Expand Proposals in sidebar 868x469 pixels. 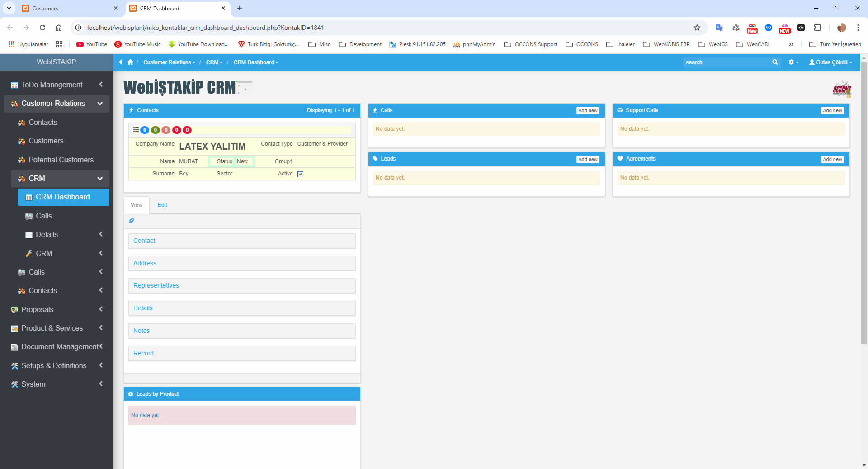tap(57, 309)
